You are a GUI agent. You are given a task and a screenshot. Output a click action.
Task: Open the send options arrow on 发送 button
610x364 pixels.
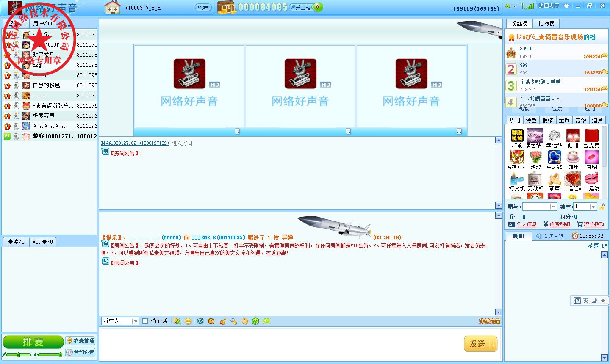[493, 344]
